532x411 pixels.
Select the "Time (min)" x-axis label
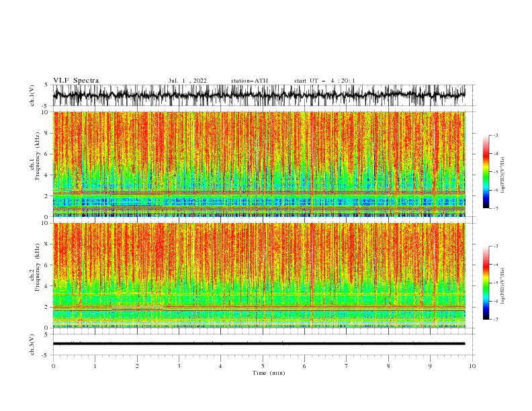269,373
